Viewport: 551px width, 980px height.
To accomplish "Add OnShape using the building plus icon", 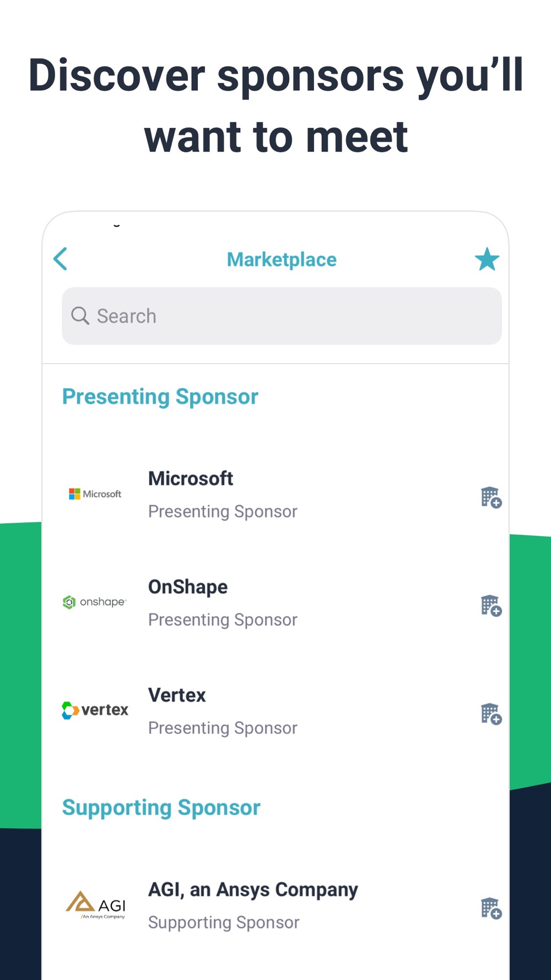I will 491,606.
